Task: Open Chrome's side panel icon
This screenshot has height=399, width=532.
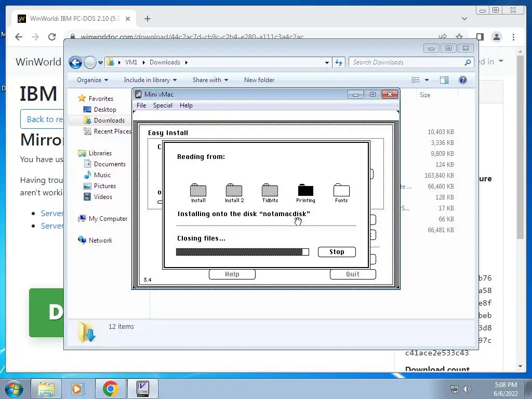Action: pos(480,37)
